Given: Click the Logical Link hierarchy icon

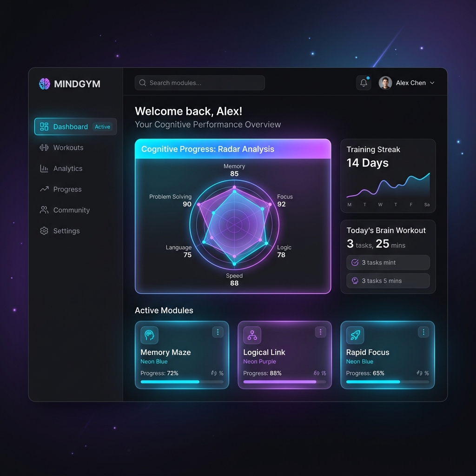Looking at the screenshot, I should (x=252, y=335).
